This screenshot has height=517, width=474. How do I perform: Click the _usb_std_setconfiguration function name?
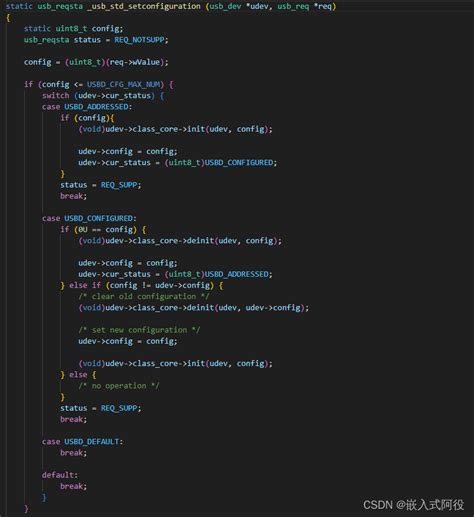pyautogui.click(x=144, y=6)
